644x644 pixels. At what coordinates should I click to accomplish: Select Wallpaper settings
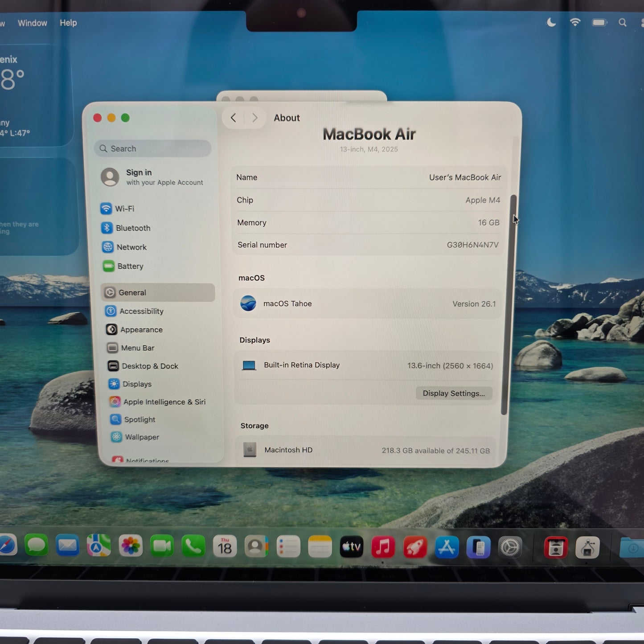(x=141, y=437)
